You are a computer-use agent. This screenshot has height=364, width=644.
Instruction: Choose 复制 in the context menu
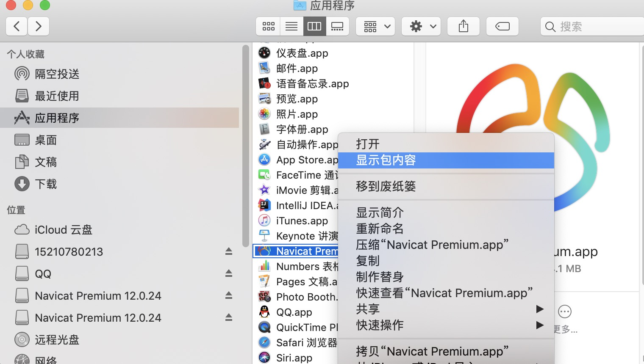pos(446,261)
